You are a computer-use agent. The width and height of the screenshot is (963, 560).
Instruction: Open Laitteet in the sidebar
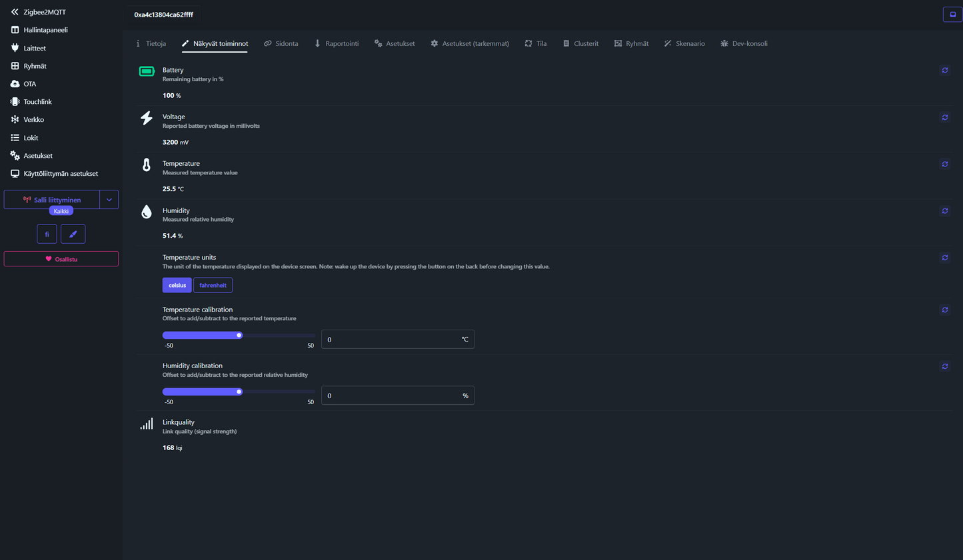point(35,48)
